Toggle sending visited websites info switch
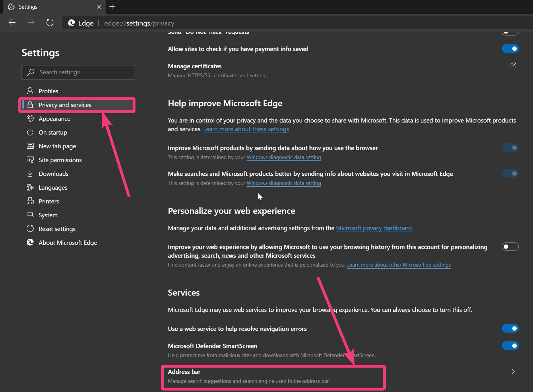The height and width of the screenshot is (392, 533). click(510, 174)
